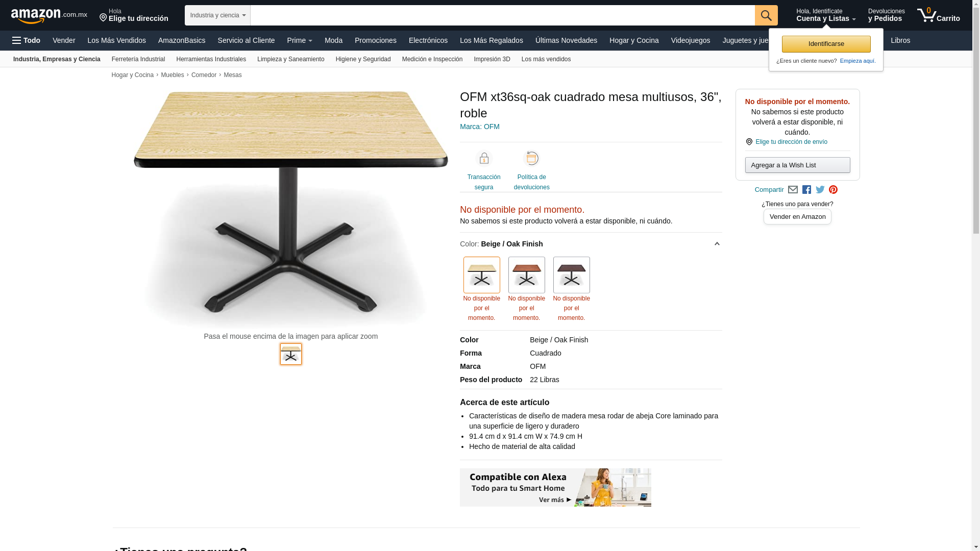Select the dark brown table color swatch
This screenshot has height=551, width=980.
point(572,275)
